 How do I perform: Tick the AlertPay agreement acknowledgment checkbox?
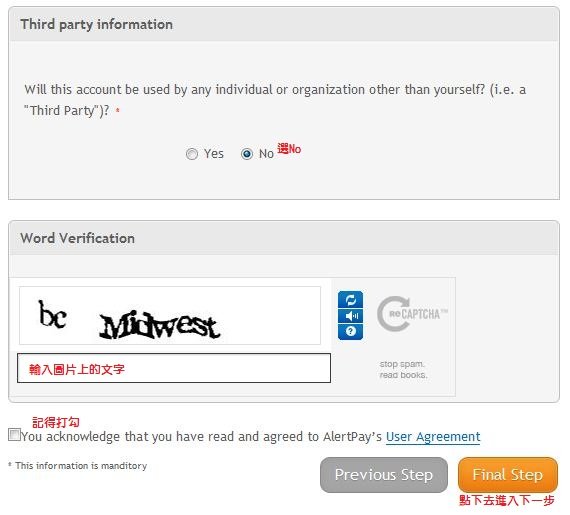tap(14, 435)
